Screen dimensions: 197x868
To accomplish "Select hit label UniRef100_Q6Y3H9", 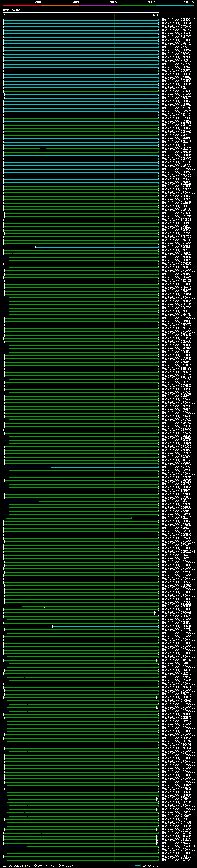I will (x=177, y=118).
